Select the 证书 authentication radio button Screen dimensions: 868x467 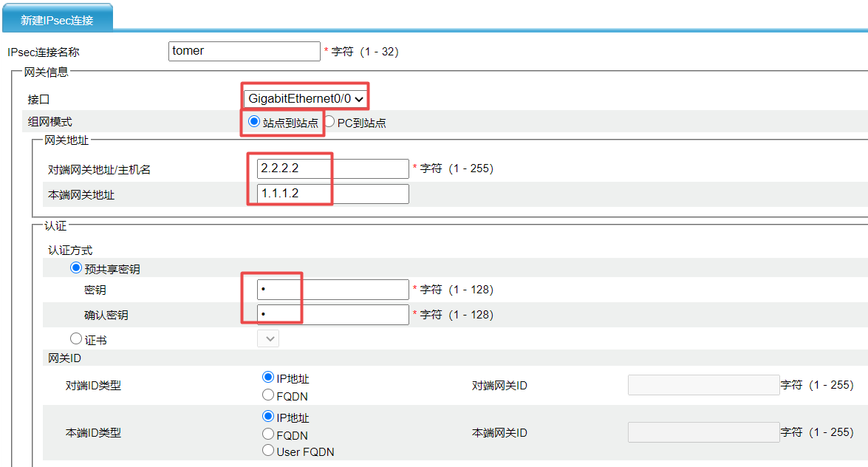coord(75,338)
